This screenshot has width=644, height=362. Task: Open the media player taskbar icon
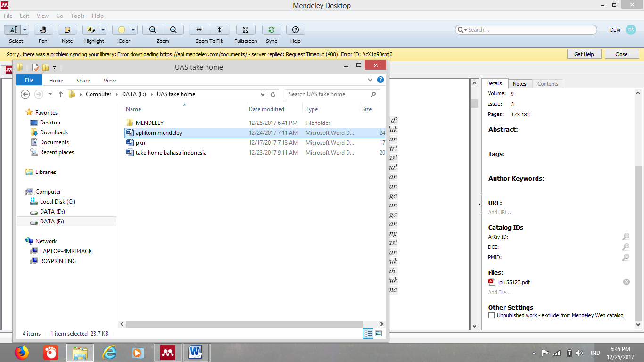138,352
